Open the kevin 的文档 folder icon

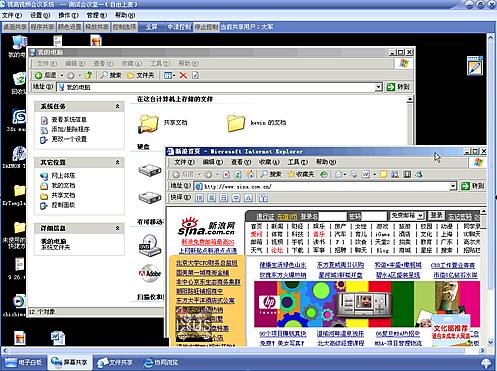pyautogui.click(x=236, y=123)
